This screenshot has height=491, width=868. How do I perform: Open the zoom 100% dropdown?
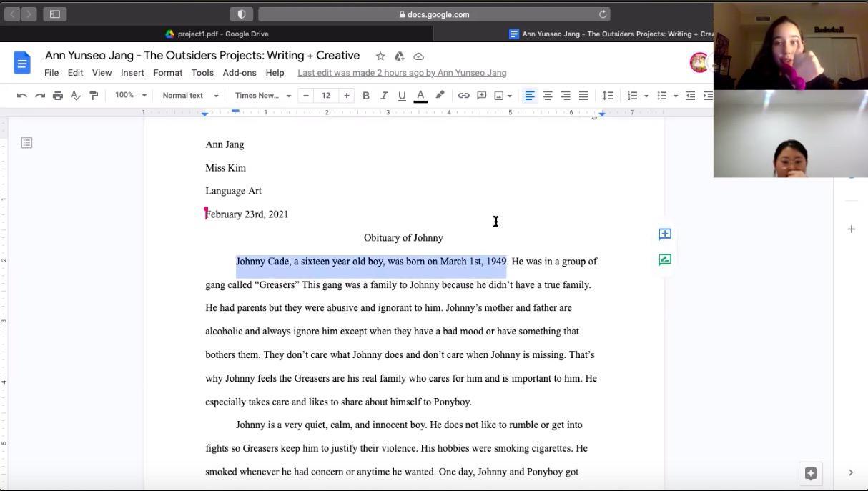coord(130,96)
